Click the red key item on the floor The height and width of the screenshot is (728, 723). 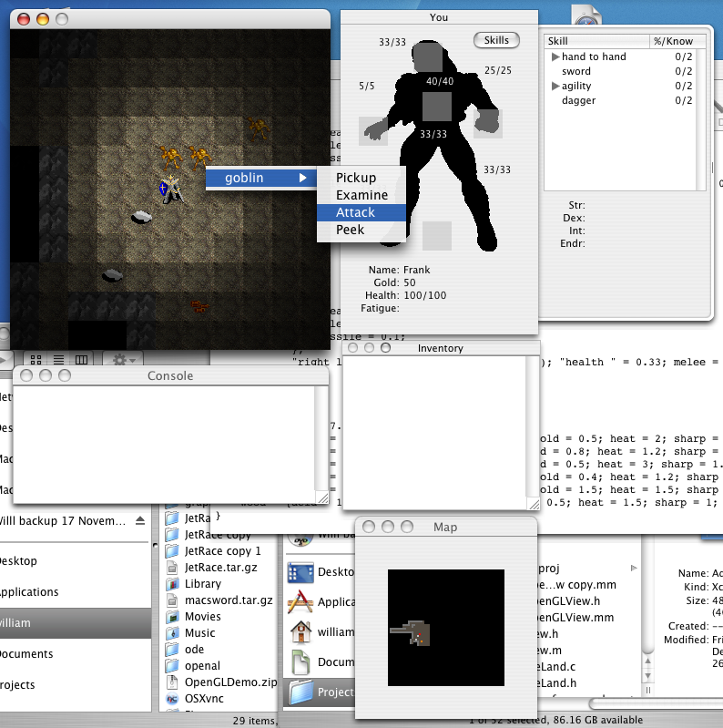(x=200, y=307)
